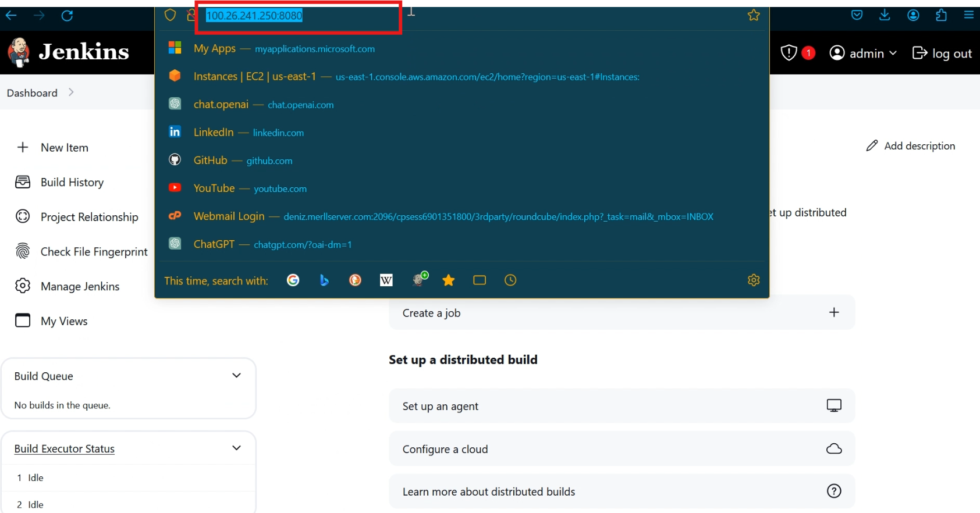
Task: Click the log out link
Action: click(x=942, y=53)
